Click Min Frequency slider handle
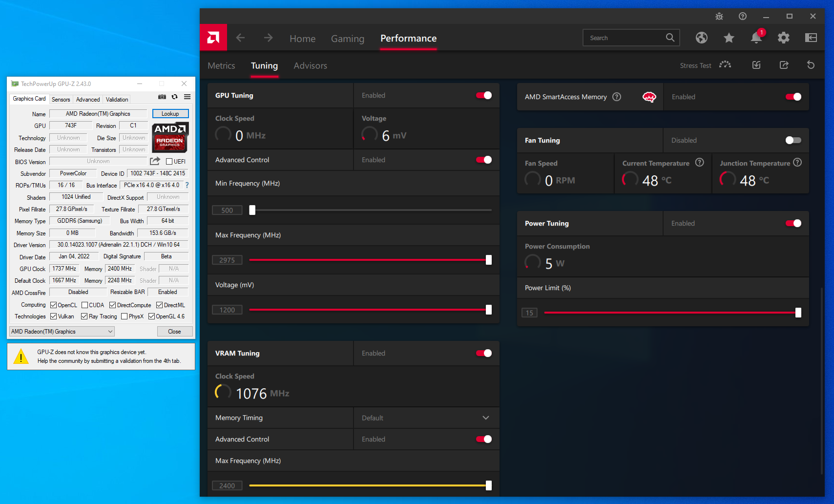Image resolution: width=834 pixels, height=504 pixels. tap(252, 210)
